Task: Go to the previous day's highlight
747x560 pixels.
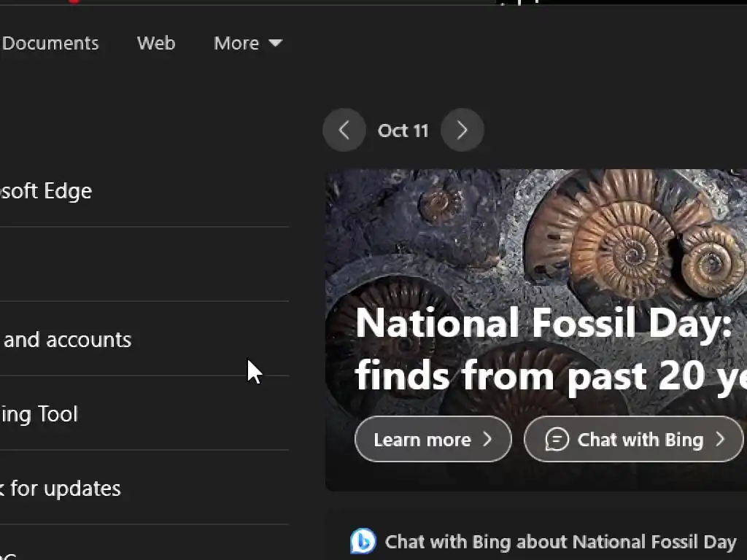Action: tap(344, 131)
